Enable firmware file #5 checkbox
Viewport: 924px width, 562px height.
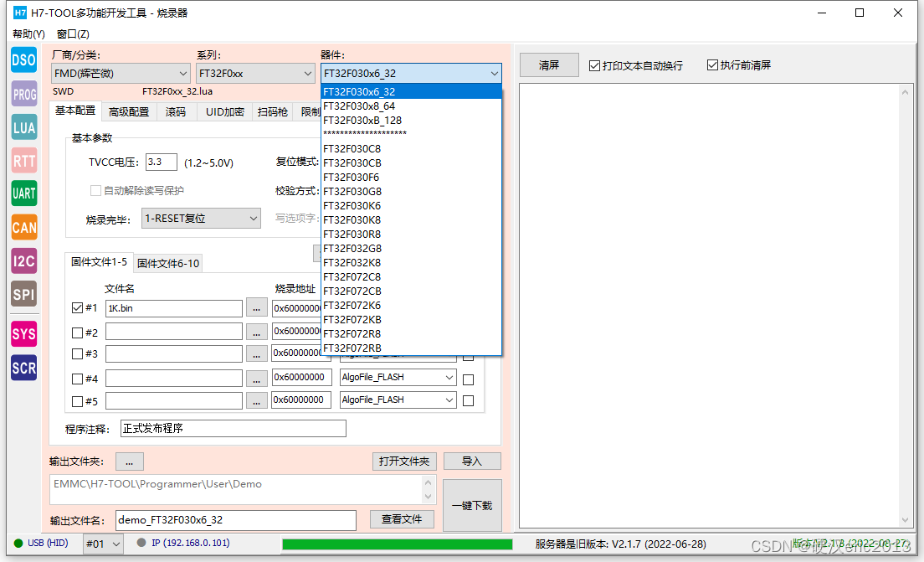point(77,401)
